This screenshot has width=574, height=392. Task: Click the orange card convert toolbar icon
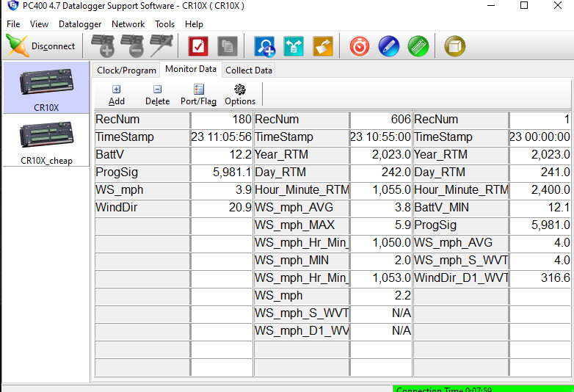click(x=323, y=46)
